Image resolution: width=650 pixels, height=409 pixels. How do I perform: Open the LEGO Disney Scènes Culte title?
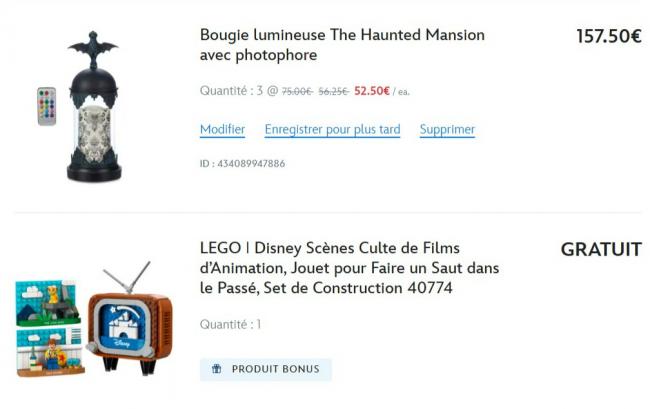[349, 268]
